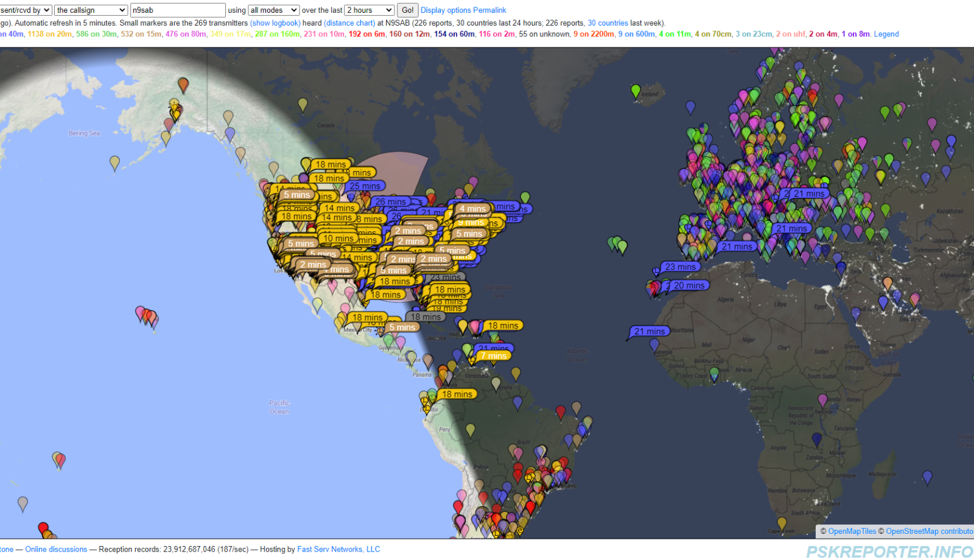Click the gray marker in the South Pacific

(23, 503)
